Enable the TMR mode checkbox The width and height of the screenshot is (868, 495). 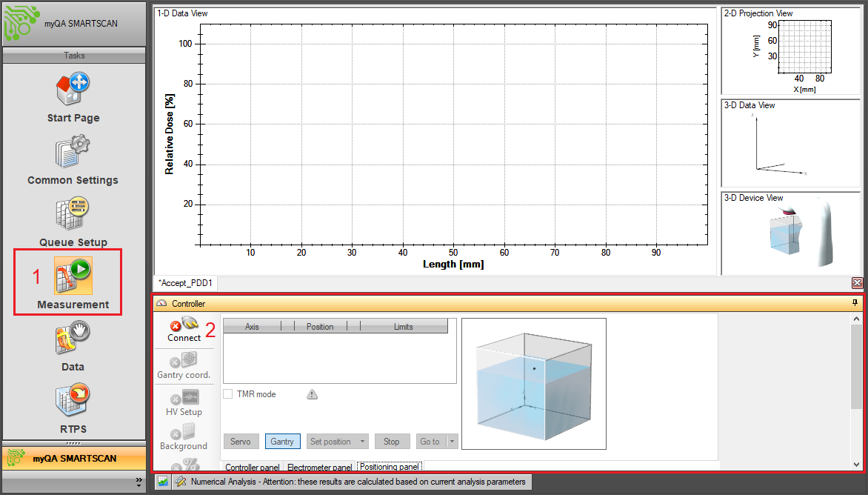click(x=227, y=394)
